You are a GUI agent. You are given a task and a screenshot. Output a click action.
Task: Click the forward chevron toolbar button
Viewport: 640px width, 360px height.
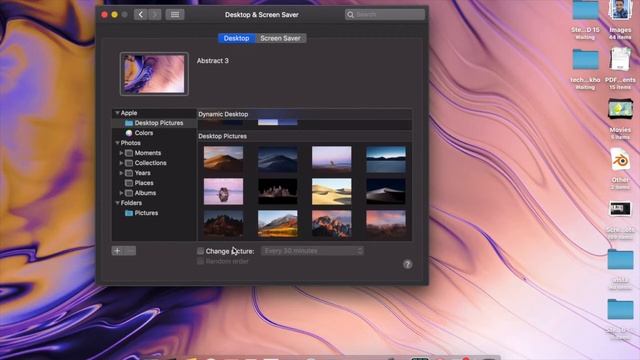pos(154,15)
